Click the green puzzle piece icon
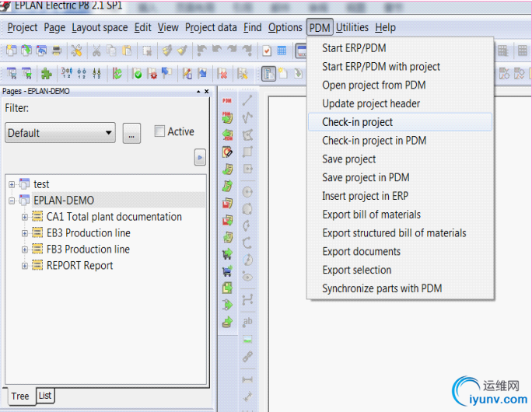Screen dimensions: 532x412 point(47,73)
